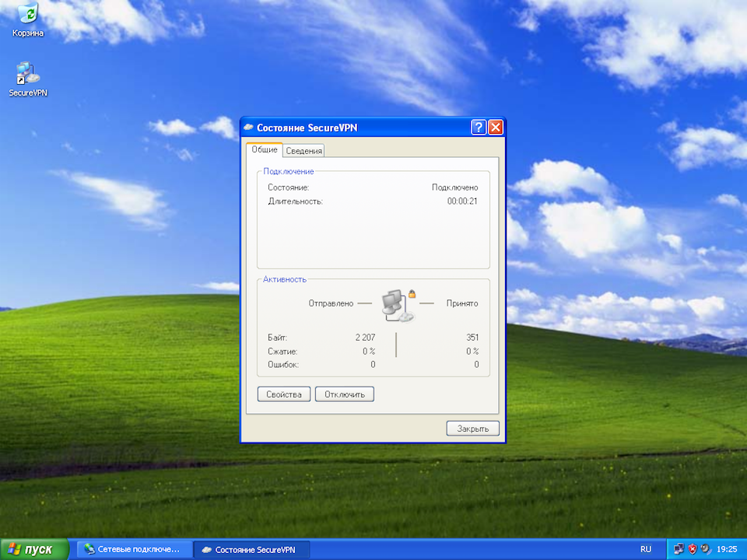Click the Сжатие: label
Screen dimensions: 747x560
tap(282, 352)
